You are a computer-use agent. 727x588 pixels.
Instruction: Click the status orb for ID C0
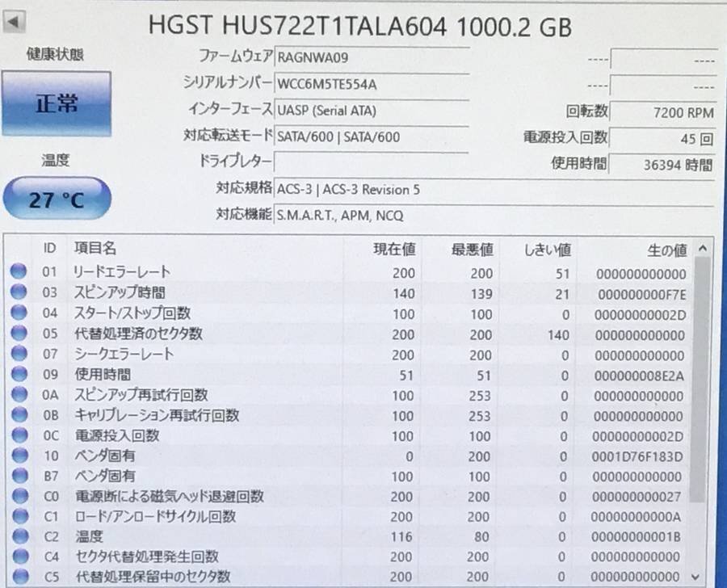(20, 495)
